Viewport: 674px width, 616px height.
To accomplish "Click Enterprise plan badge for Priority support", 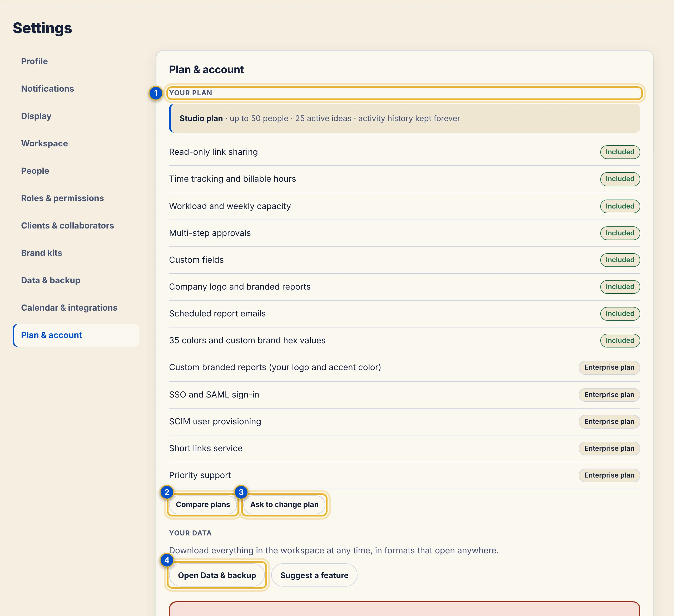I will [609, 475].
